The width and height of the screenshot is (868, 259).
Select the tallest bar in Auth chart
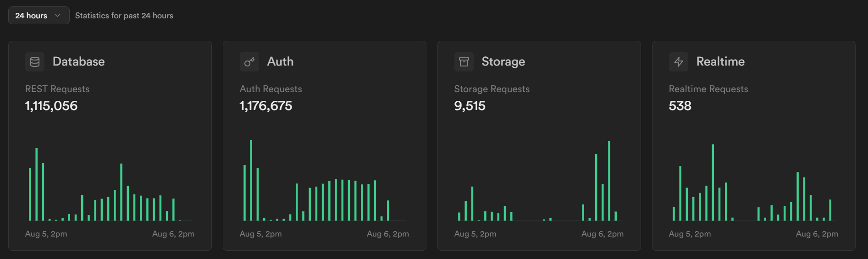click(x=251, y=180)
